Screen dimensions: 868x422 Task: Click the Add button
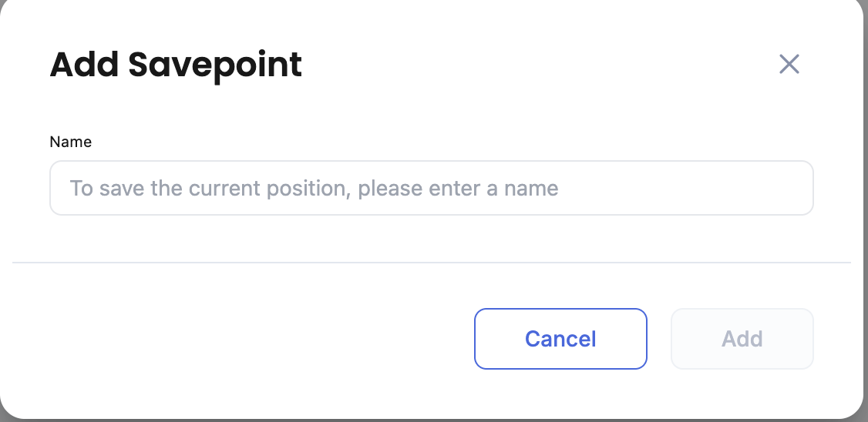point(742,339)
